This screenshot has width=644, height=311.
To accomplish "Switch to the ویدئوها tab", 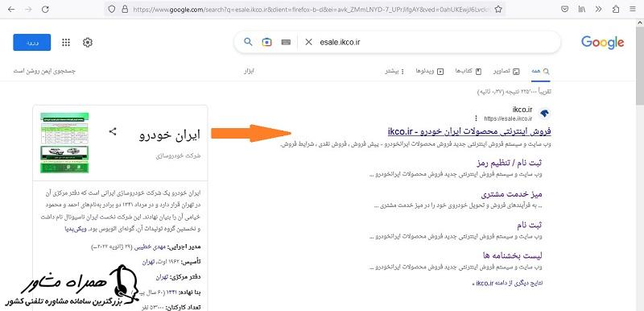I will [430, 71].
